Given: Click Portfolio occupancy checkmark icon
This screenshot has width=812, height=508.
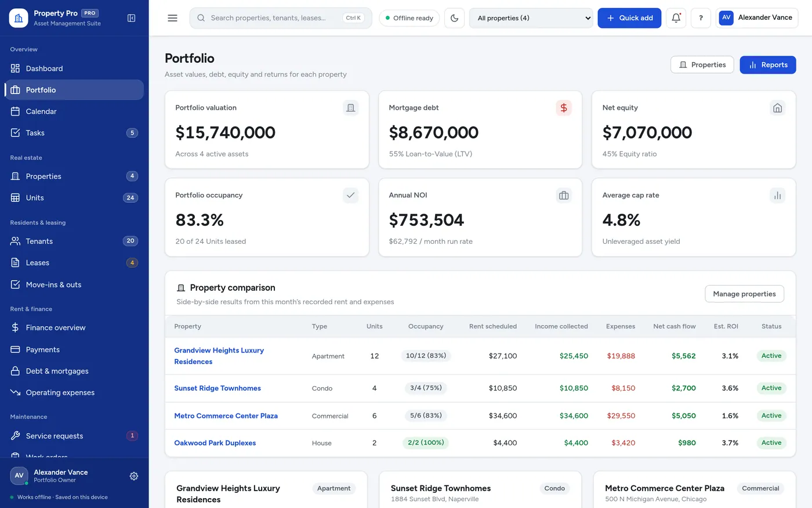Looking at the screenshot, I should click(x=350, y=196).
